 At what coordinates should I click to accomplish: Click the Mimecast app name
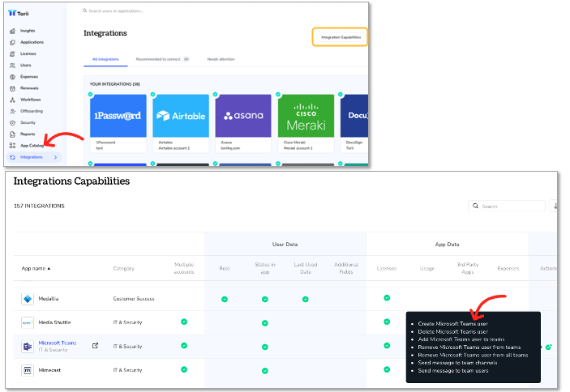(x=49, y=370)
